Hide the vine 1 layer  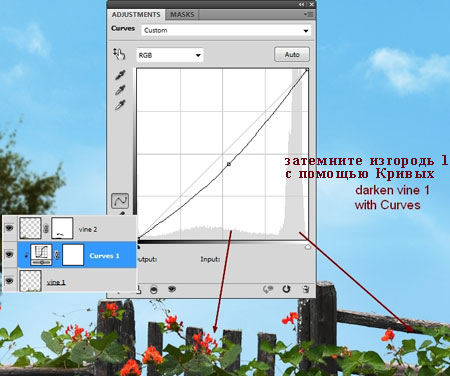click(x=10, y=281)
